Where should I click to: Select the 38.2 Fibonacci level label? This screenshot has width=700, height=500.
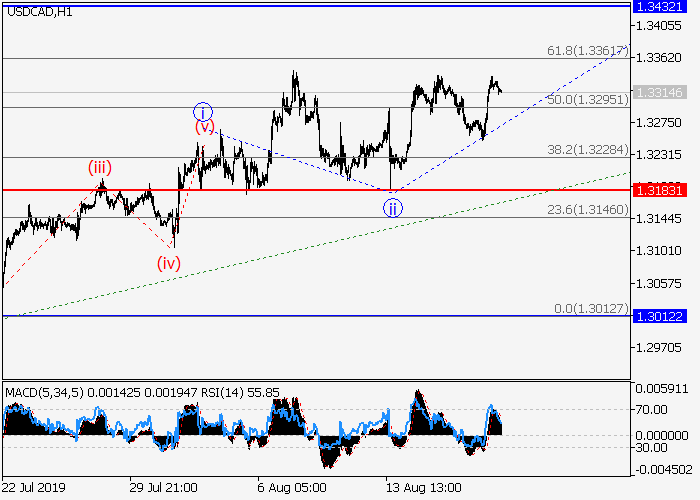(x=586, y=149)
